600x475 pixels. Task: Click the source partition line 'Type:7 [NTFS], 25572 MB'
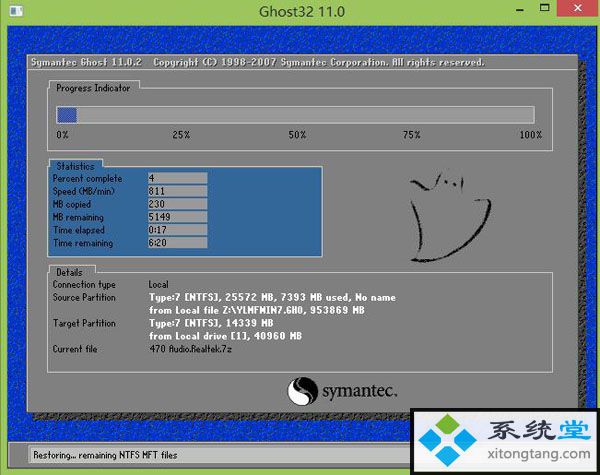[272, 297]
